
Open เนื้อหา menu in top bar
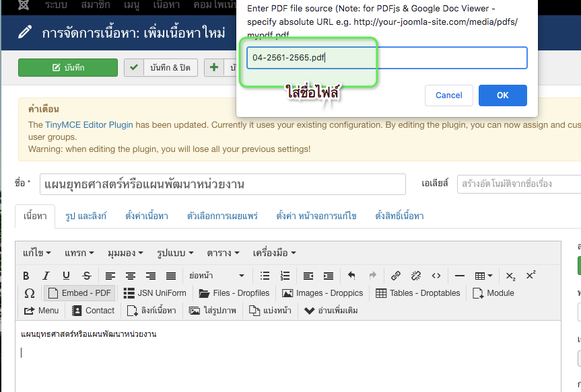[x=166, y=5]
